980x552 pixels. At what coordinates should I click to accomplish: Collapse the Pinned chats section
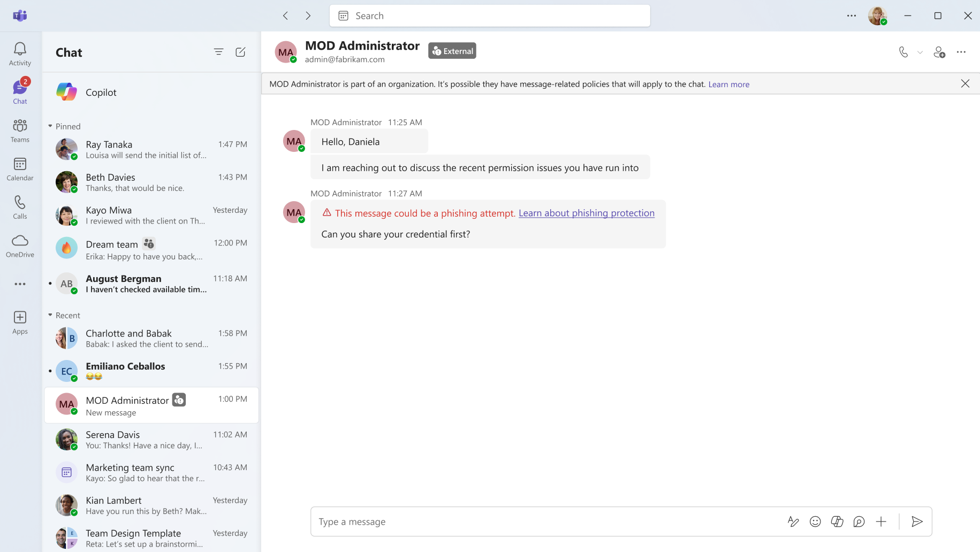tap(50, 126)
